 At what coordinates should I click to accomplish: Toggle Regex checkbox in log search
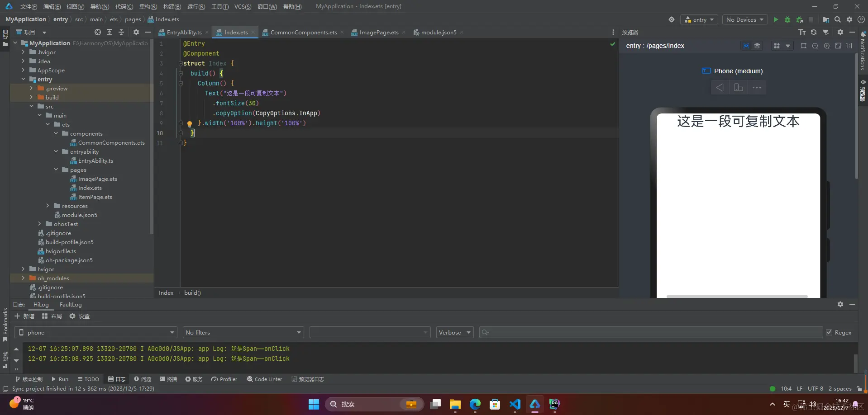pyautogui.click(x=829, y=332)
